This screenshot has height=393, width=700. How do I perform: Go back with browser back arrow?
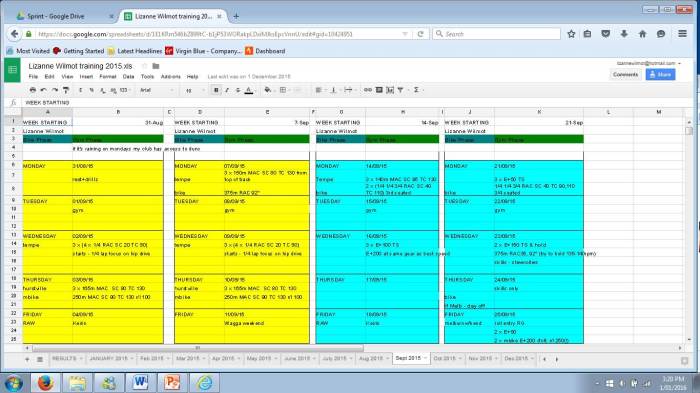point(14,34)
